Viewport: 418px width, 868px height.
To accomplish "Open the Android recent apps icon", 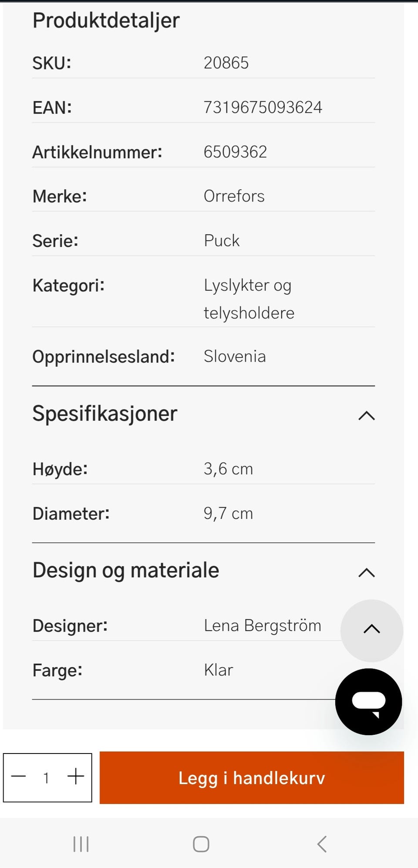I will [x=81, y=844].
